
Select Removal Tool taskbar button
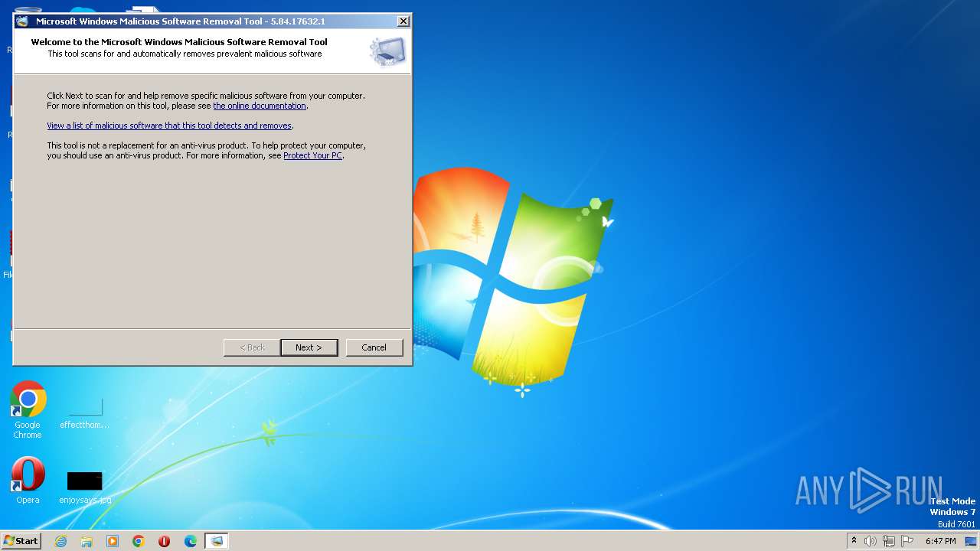point(217,541)
